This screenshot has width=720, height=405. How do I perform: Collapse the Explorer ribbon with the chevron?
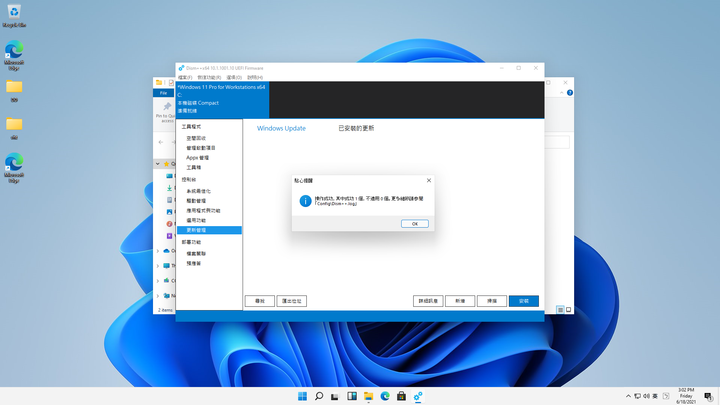[x=562, y=93]
